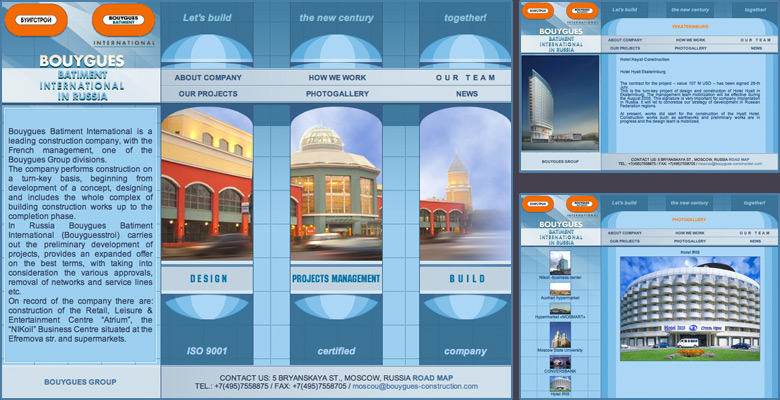This screenshot has height=400, width=780.
Task: Click the orange Bouygues Batiment logo badge
Action: (x=123, y=18)
